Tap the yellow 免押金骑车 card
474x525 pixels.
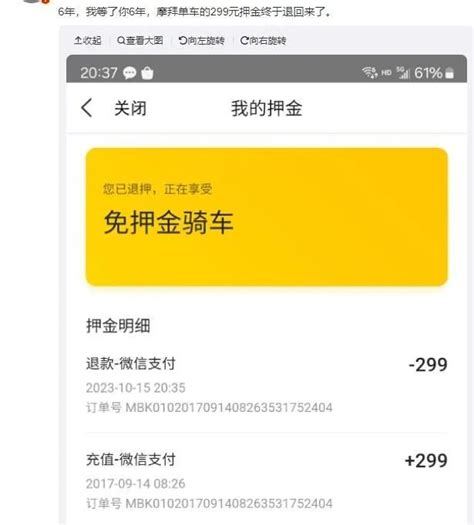point(267,217)
